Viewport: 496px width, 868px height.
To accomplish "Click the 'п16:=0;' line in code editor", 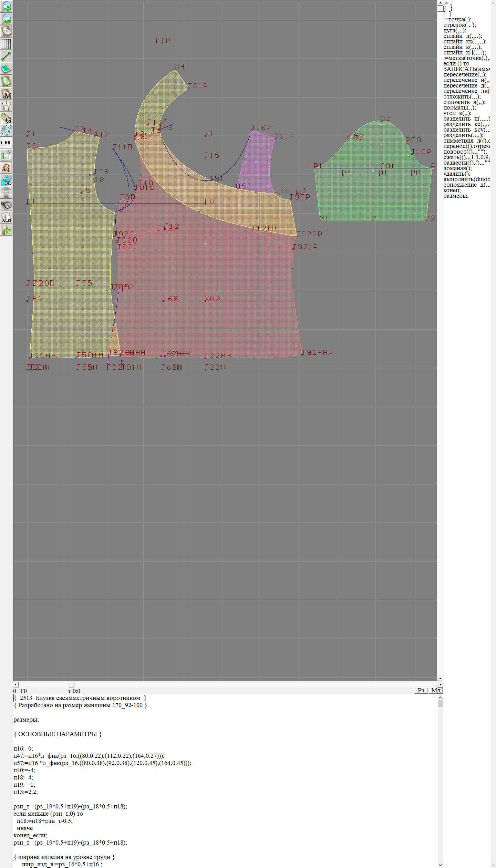I will coord(23,748).
